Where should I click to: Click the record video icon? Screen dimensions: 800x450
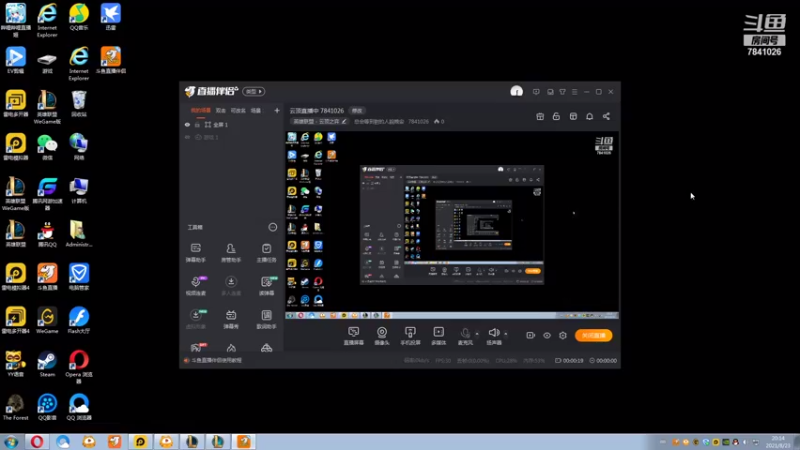[x=531, y=335]
